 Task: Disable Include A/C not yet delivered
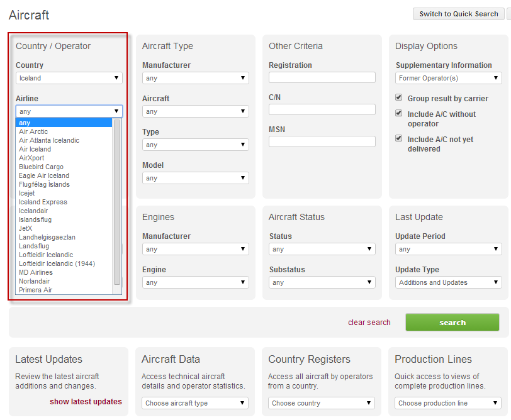point(399,139)
